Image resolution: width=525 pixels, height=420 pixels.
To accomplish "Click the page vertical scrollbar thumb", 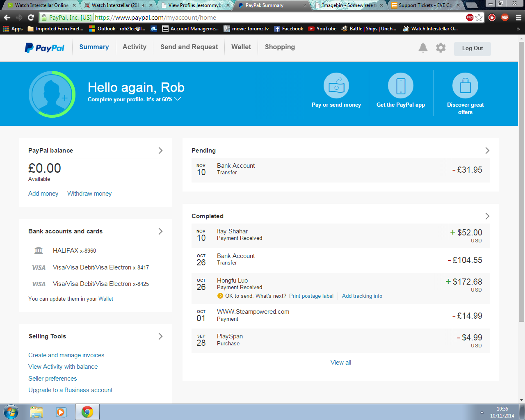I will [521, 181].
